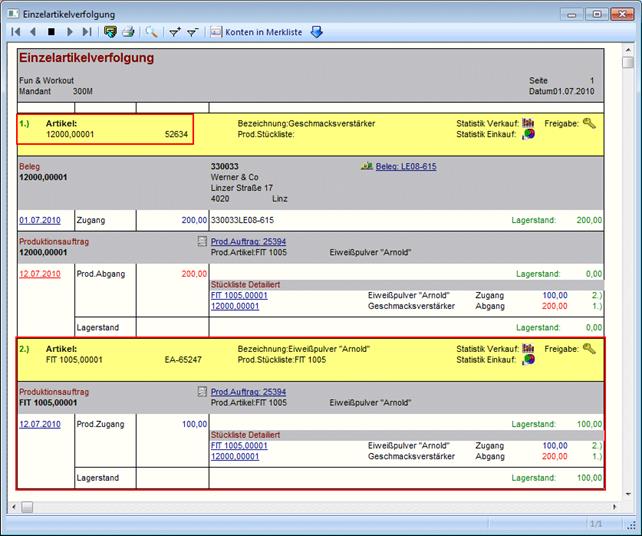Go to the last page
This screenshot has height=536, width=642.
click(87, 32)
